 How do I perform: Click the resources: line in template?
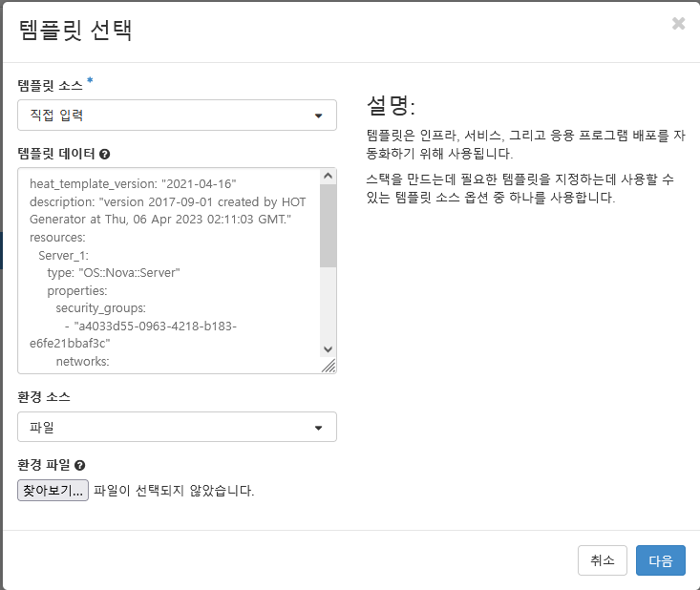(57, 238)
